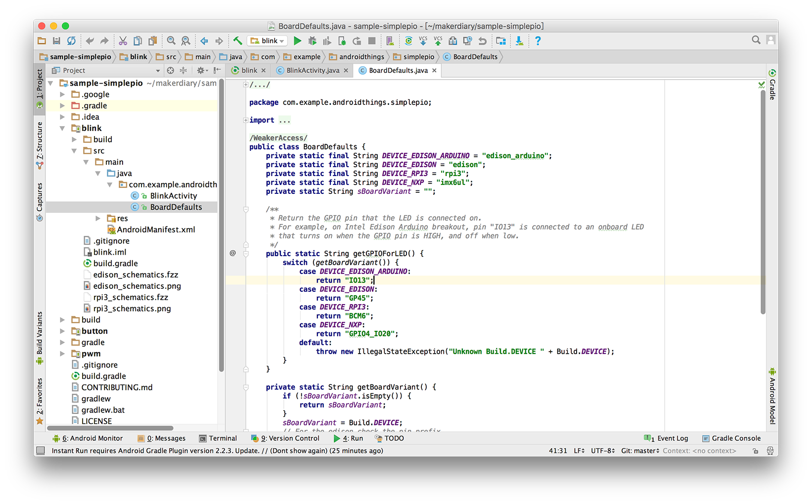This screenshot has height=504, width=812.
Task: Click the Scroll from Source target icon
Action: (x=171, y=71)
